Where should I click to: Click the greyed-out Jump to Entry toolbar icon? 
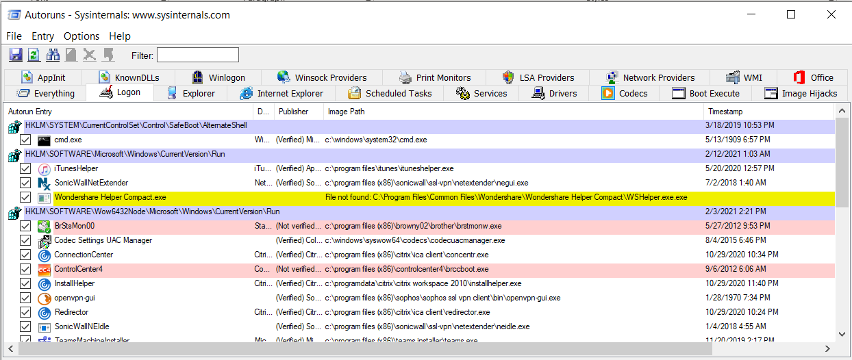[x=108, y=55]
